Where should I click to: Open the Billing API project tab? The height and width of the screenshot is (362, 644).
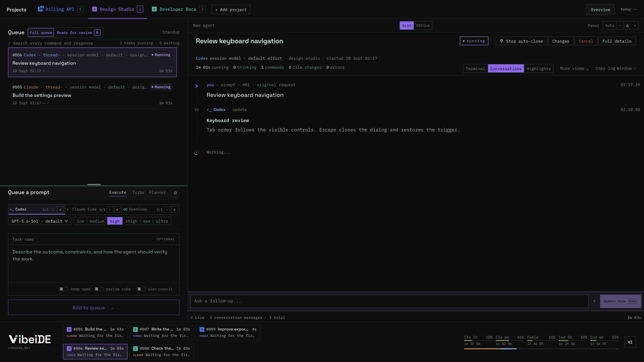pyautogui.click(x=60, y=9)
